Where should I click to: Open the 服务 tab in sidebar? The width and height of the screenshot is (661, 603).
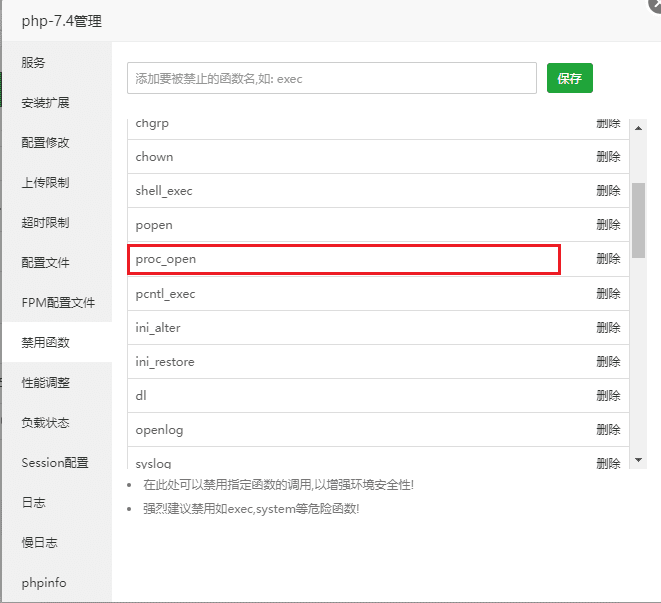coord(34,62)
